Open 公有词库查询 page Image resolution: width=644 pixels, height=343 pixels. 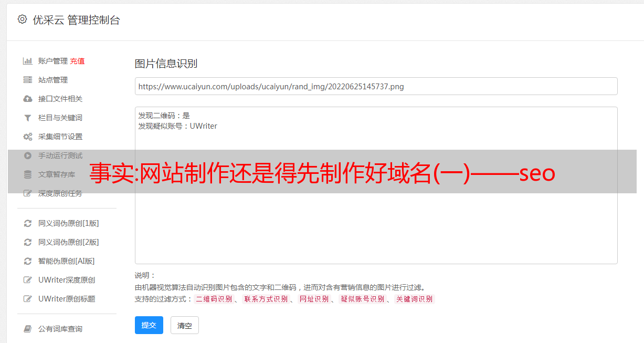60,329
